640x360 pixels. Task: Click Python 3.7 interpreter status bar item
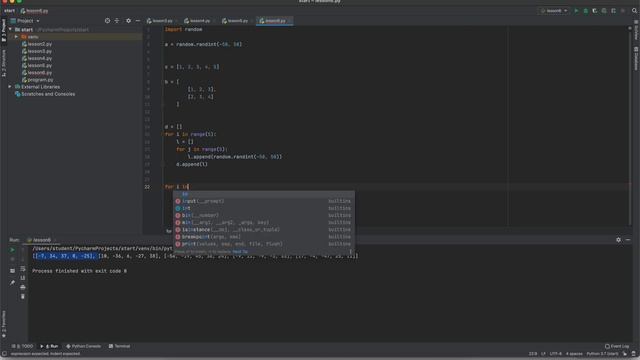(602, 354)
